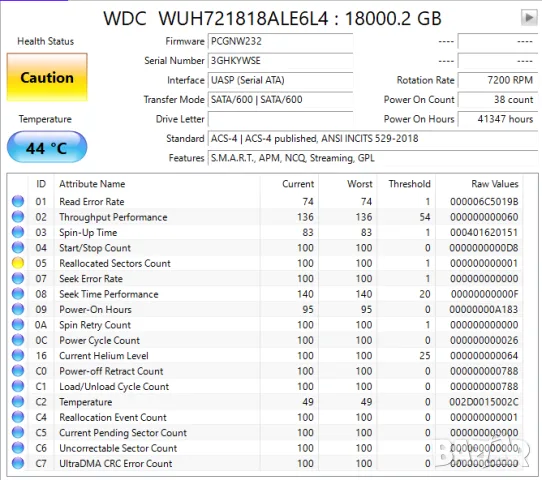Screen dimensions: 542x480
Task: Click threshold value 25 of Helium Level
Action: pyautogui.click(x=425, y=356)
